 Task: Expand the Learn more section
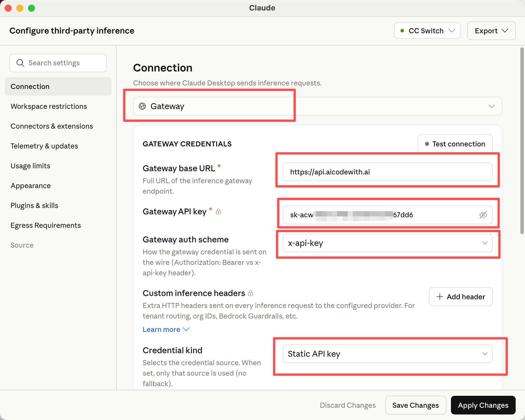pyautogui.click(x=166, y=329)
